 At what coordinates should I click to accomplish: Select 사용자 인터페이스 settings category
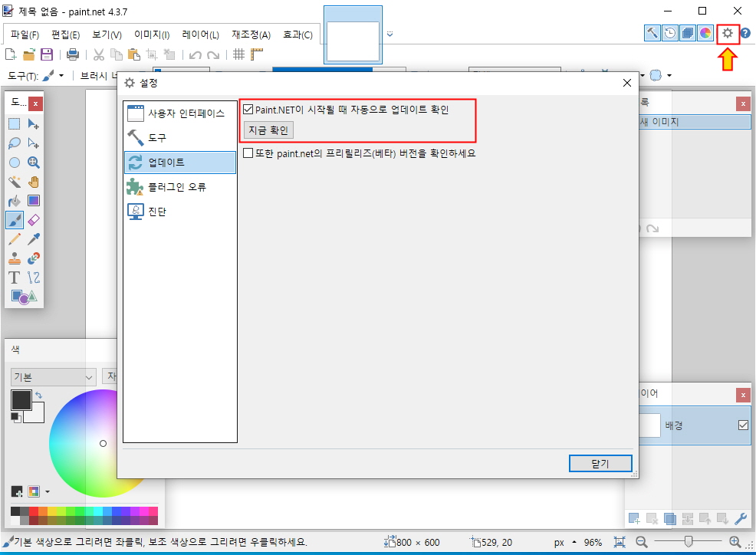[x=180, y=113]
